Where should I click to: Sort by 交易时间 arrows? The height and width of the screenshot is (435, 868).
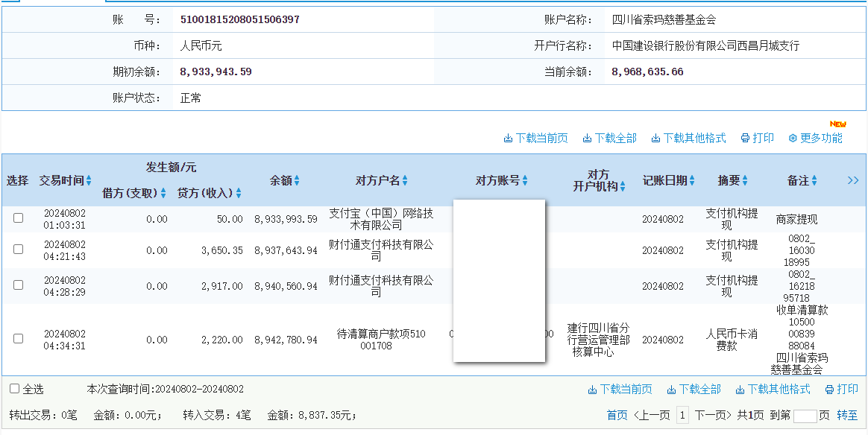pos(89,181)
